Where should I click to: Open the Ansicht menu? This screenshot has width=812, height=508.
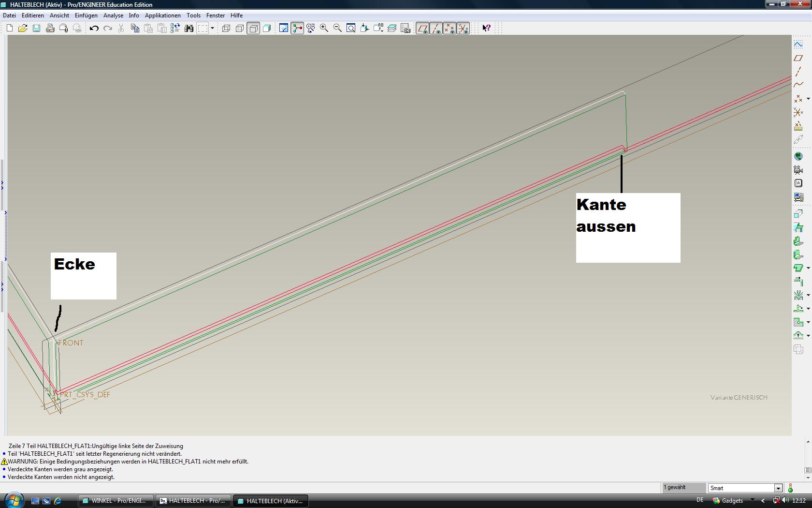[59, 15]
